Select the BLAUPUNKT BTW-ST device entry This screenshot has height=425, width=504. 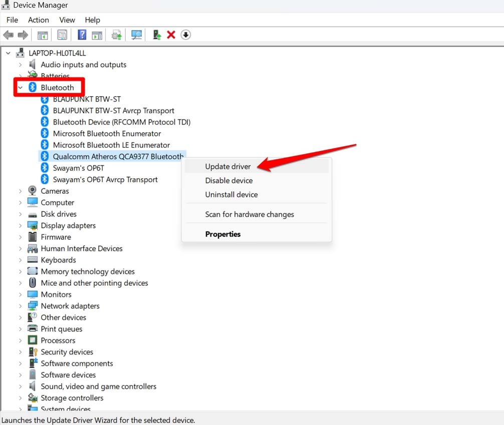click(x=87, y=99)
